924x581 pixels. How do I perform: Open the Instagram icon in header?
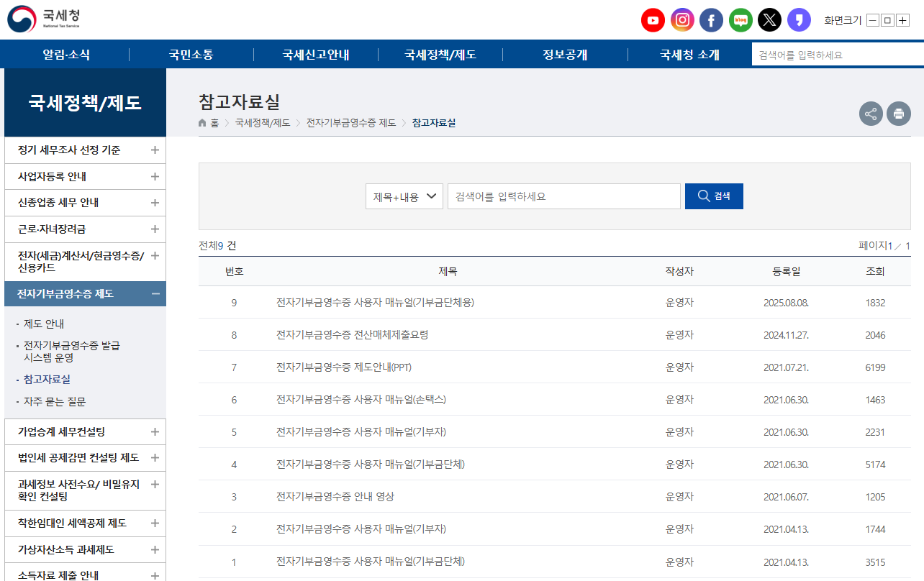[x=682, y=20]
